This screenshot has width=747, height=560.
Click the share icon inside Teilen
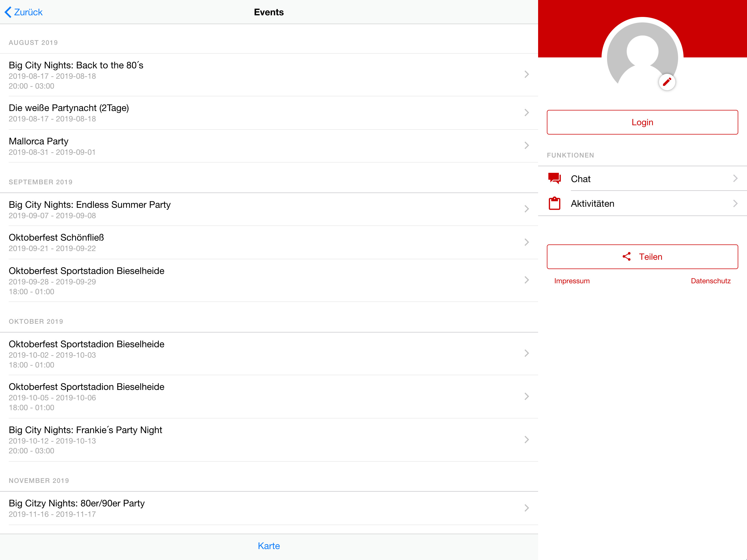click(x=626, y=257)
